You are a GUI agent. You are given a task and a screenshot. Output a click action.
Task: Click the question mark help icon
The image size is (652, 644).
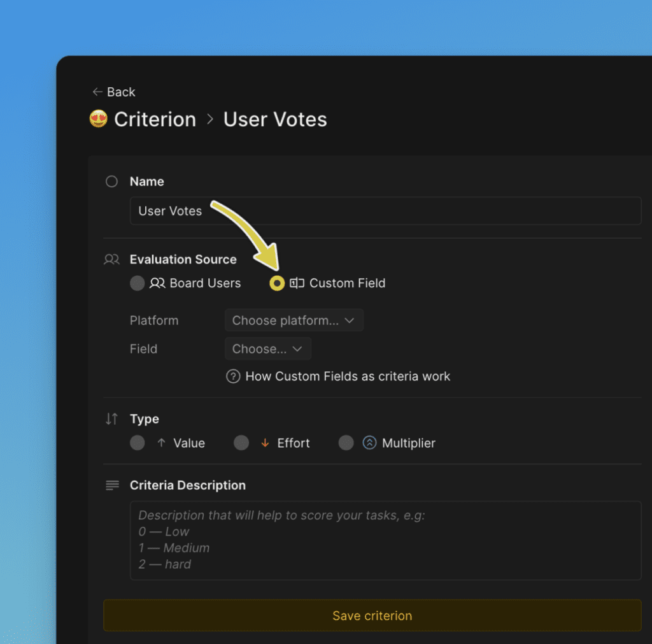233,376
